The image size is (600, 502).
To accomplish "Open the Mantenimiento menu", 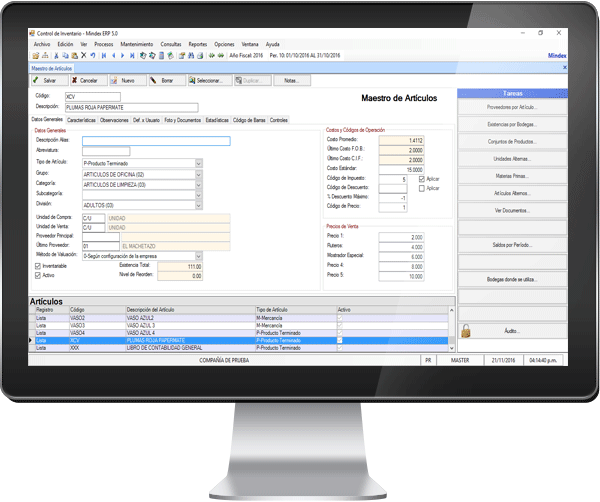I will (137, 44).
